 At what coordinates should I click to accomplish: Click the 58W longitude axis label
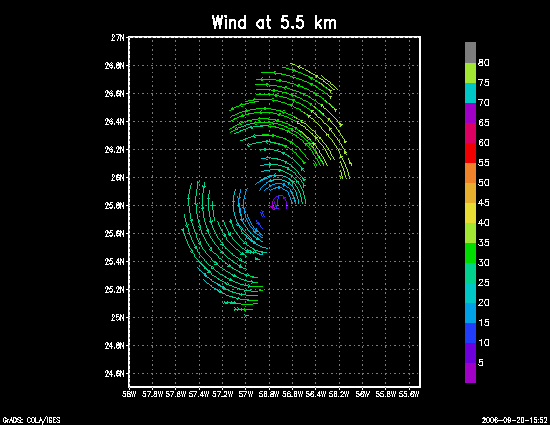tap(129, 394)
